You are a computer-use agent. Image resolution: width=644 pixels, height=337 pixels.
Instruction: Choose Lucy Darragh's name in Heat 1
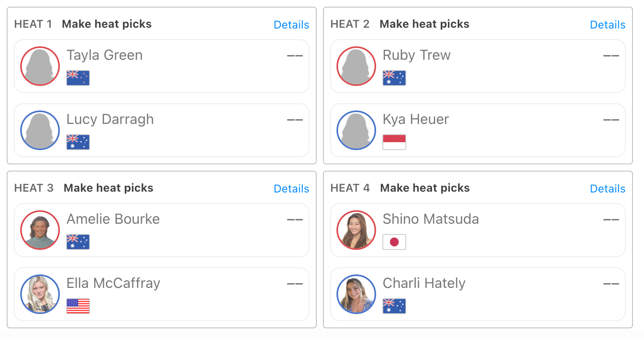(x=110, y=119)
